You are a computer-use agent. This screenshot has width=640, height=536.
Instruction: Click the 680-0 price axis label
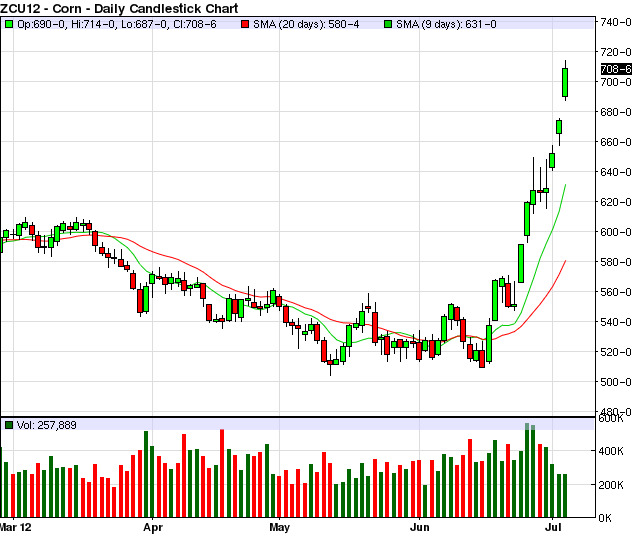[x=616, y=112]
